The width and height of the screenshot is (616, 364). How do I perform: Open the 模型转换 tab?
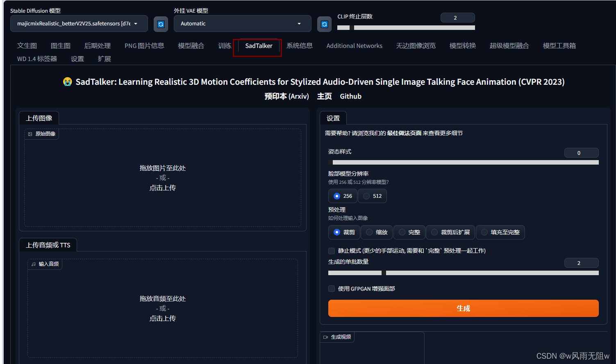click(x=463, y=46)
